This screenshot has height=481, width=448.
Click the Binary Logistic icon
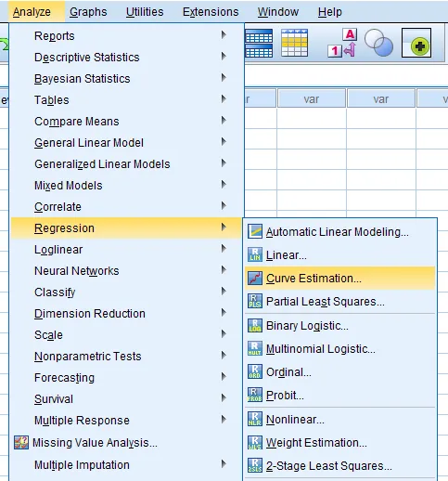[x=255, y=325]
